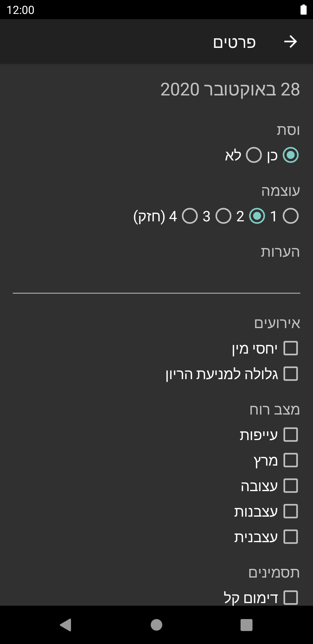Set intensity to level 3
This screenshot has height=644, width=313.
tap(223, 216)
